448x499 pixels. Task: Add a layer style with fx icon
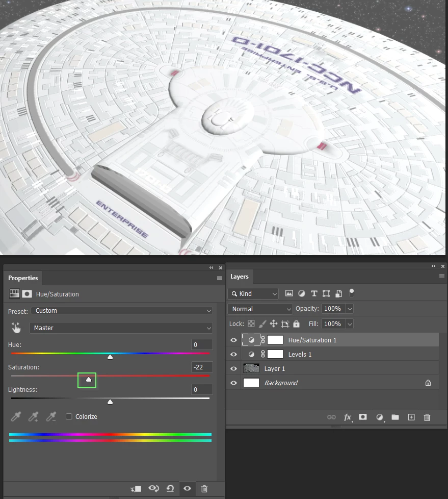[x=348, y=417]
